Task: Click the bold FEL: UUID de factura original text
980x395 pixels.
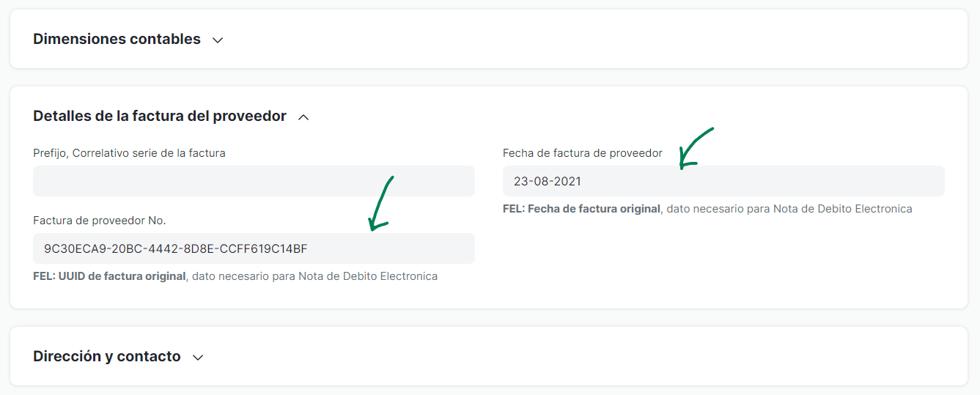Action: click(x=109, y=276)
